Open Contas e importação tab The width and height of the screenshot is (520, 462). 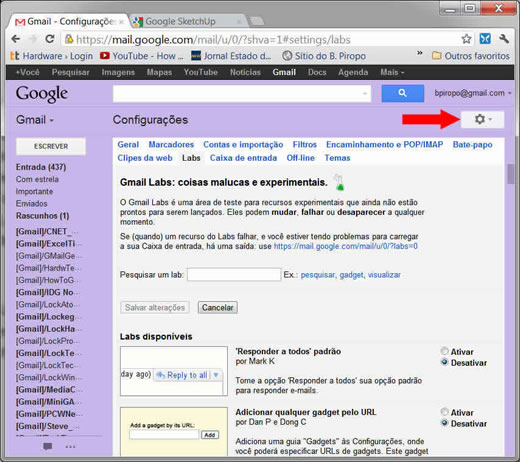click(x=243, y=145)
